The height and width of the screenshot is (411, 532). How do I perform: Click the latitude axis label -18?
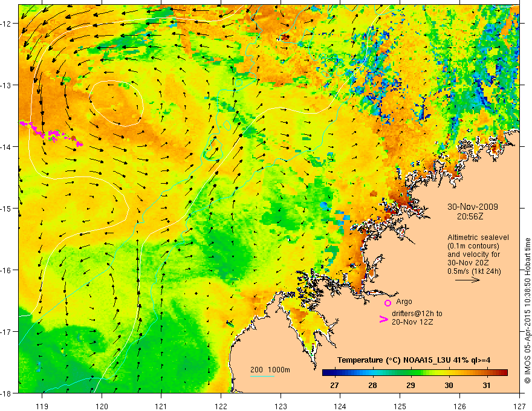pyautogui.click(x=7, y=393)
